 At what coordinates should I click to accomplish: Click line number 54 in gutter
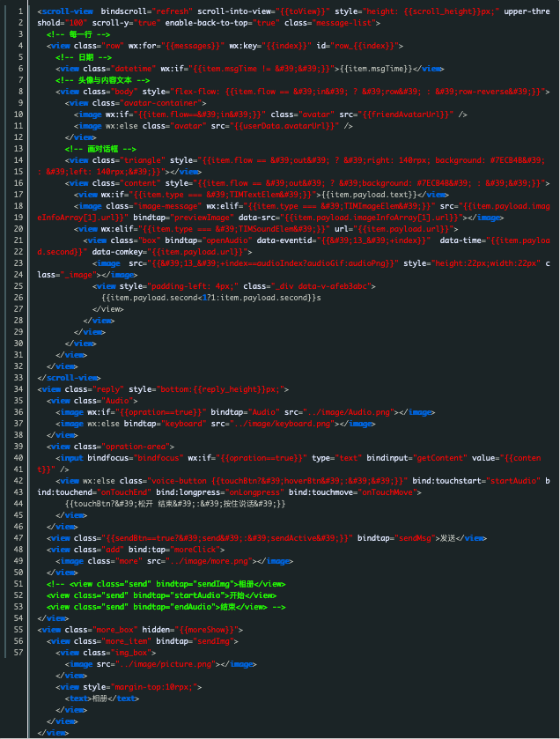coord(18,618)
